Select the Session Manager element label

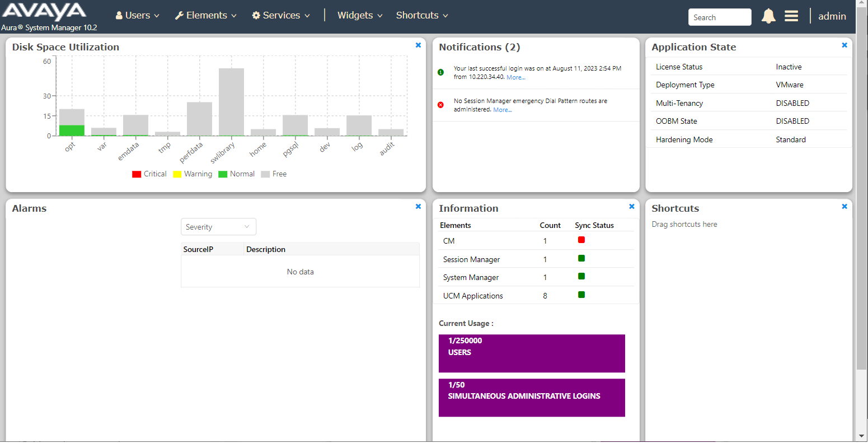471,259
